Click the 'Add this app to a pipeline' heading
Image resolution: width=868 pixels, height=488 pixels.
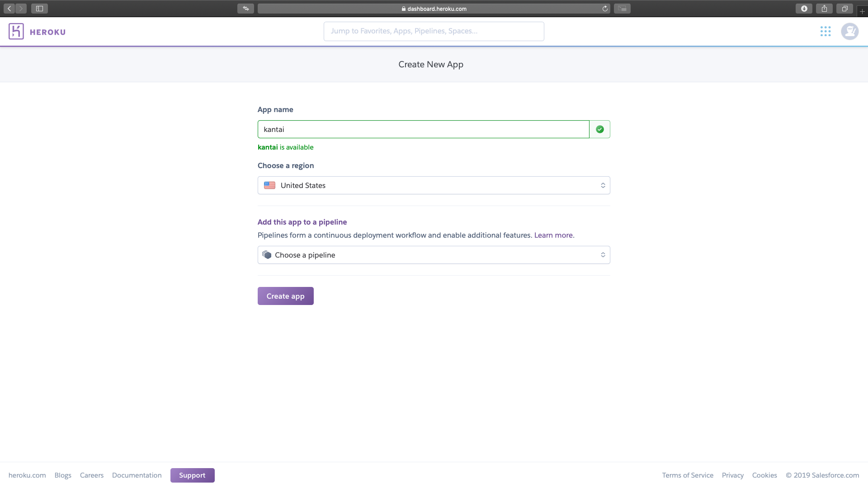[302, 222]
